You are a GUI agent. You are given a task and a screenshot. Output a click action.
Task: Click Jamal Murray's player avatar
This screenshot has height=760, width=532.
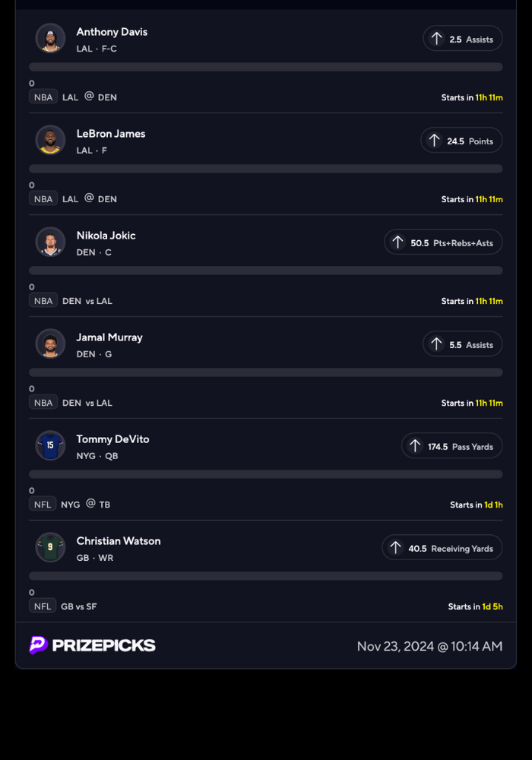coord(50,344)
